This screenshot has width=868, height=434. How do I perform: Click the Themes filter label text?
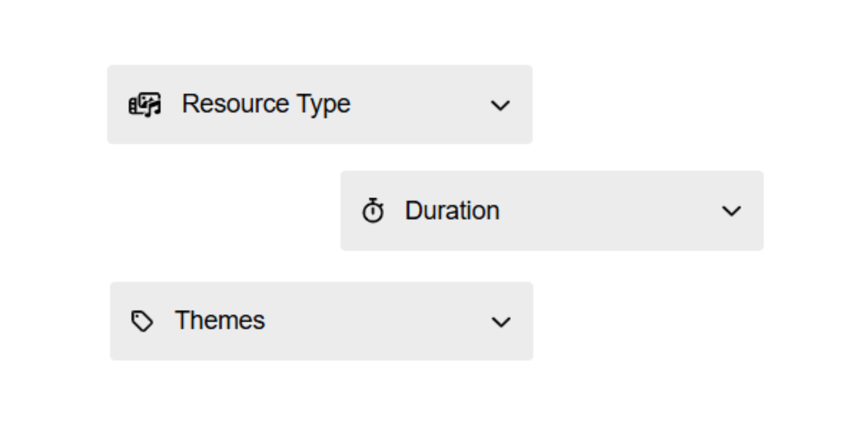(219, 320)
